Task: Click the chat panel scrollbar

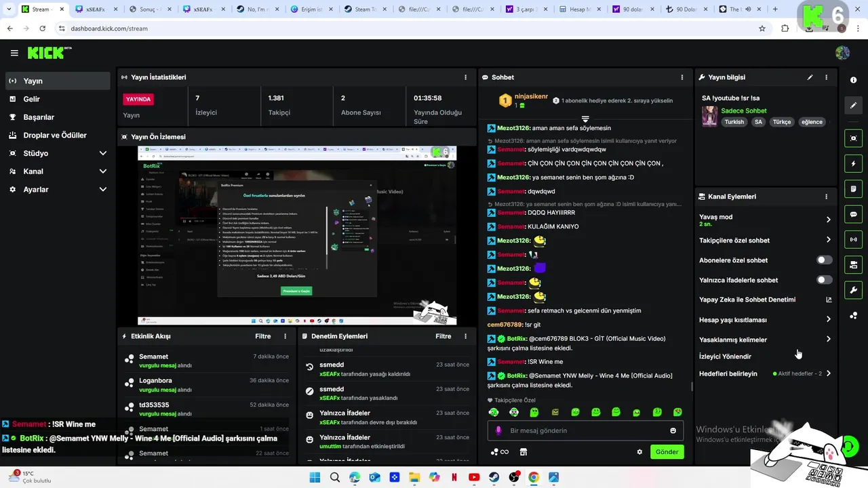Action: click(692, 387)
